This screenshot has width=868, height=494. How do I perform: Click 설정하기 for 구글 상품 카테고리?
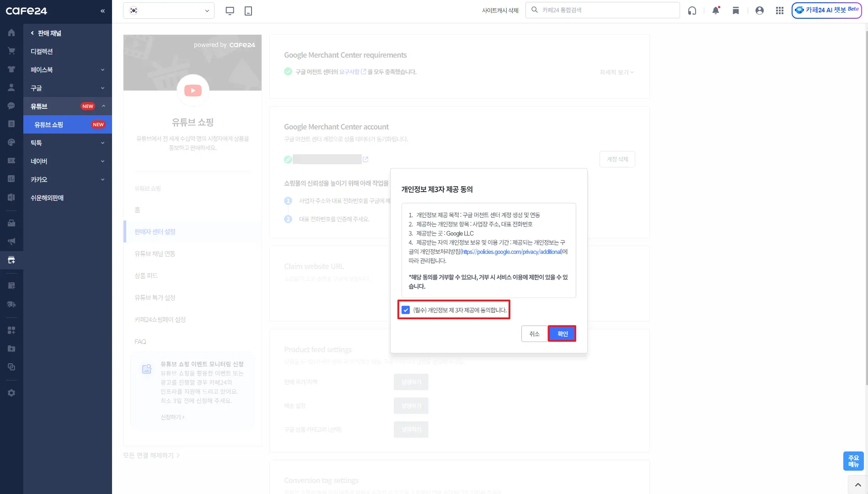coord(411,430)
